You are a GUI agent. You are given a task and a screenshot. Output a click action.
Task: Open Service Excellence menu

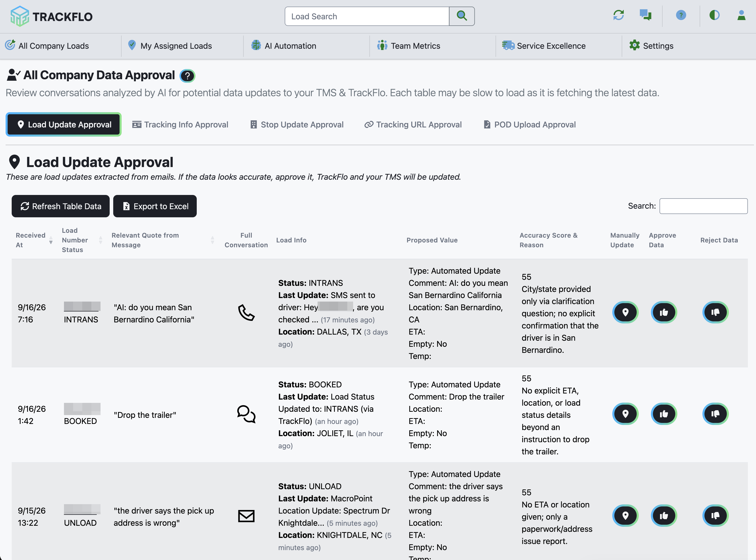point(544,46)
